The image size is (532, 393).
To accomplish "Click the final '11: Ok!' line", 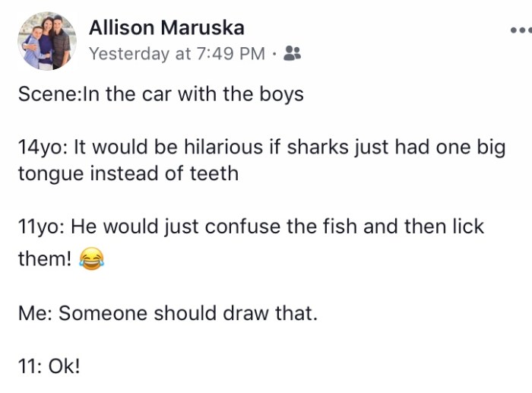I will click(49, 366).
